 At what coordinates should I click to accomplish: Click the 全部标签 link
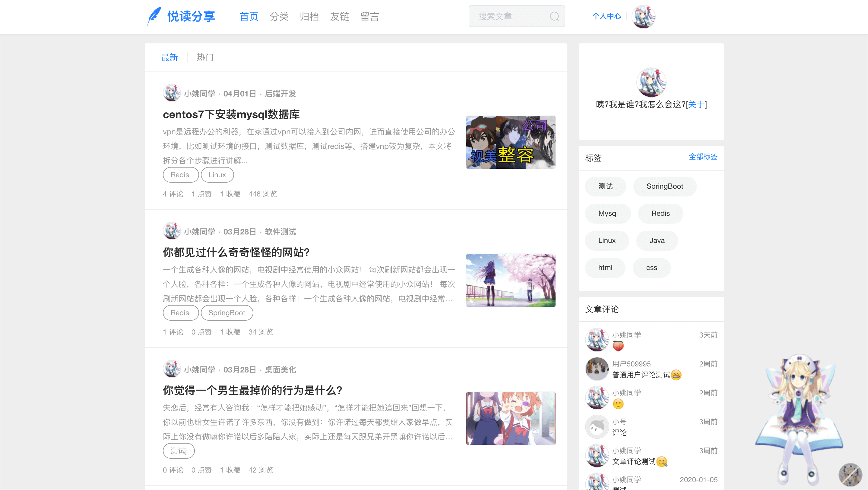(x=702, y=157)
